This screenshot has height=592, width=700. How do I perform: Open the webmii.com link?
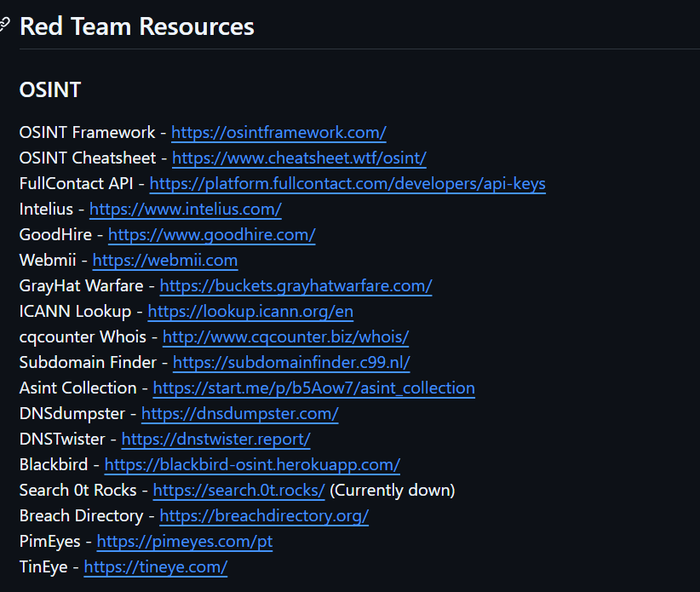164,261
